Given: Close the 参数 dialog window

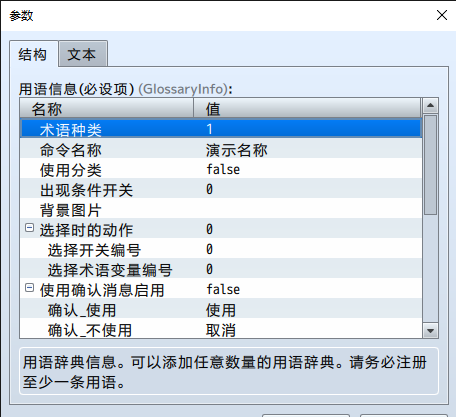Looking at the screenshot, I should pos(442,15).
